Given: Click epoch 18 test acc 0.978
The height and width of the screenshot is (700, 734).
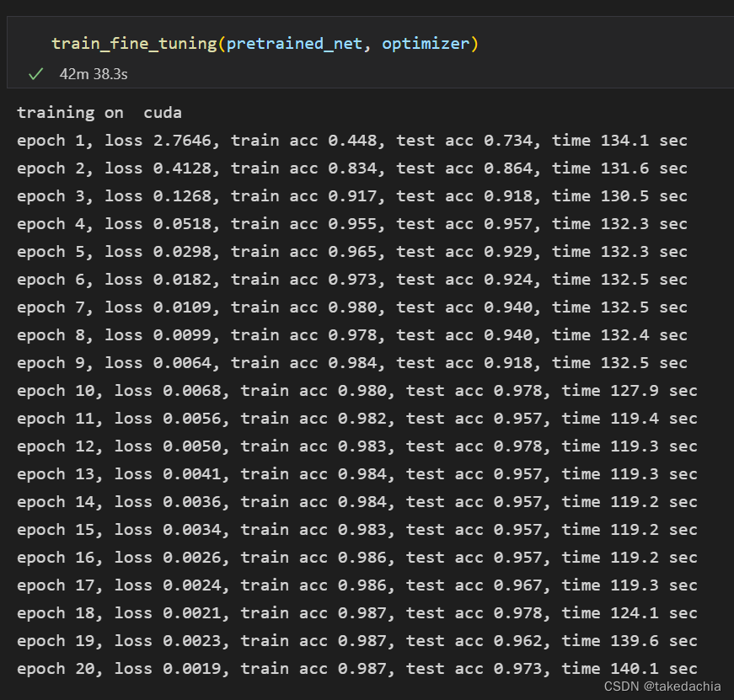Looking at the screenshot, I should (517, 612).
